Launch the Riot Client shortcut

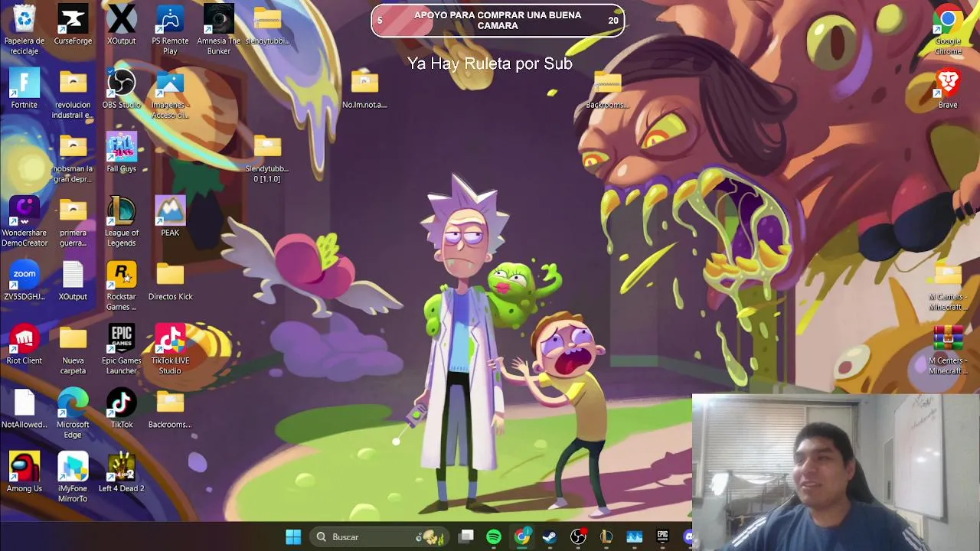click(x=24, y=345)
